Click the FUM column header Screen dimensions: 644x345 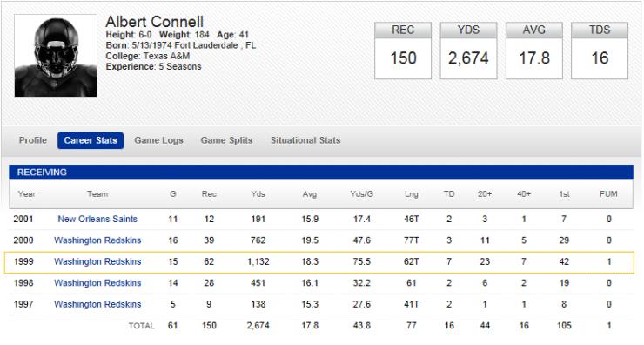tap(608, 194)
